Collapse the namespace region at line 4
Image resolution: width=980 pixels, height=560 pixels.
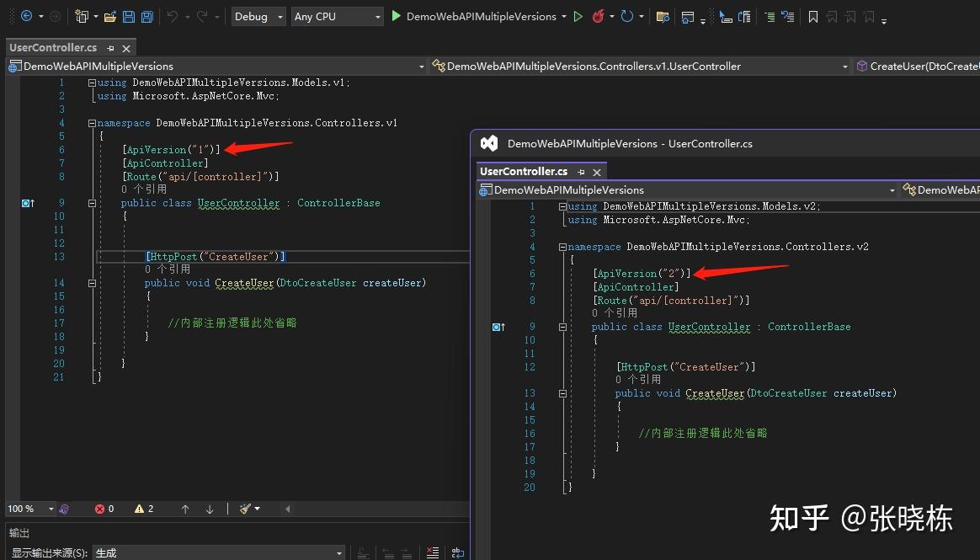91,122
